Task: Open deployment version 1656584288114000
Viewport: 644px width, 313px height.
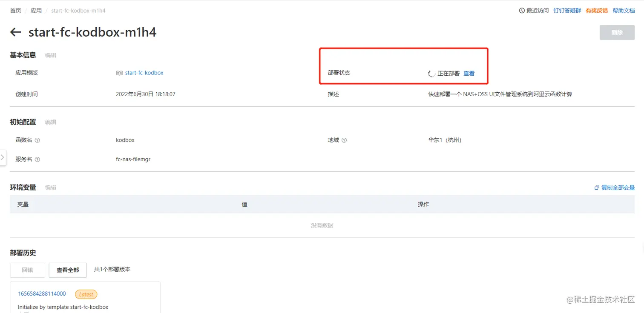Action: point(42,294)
